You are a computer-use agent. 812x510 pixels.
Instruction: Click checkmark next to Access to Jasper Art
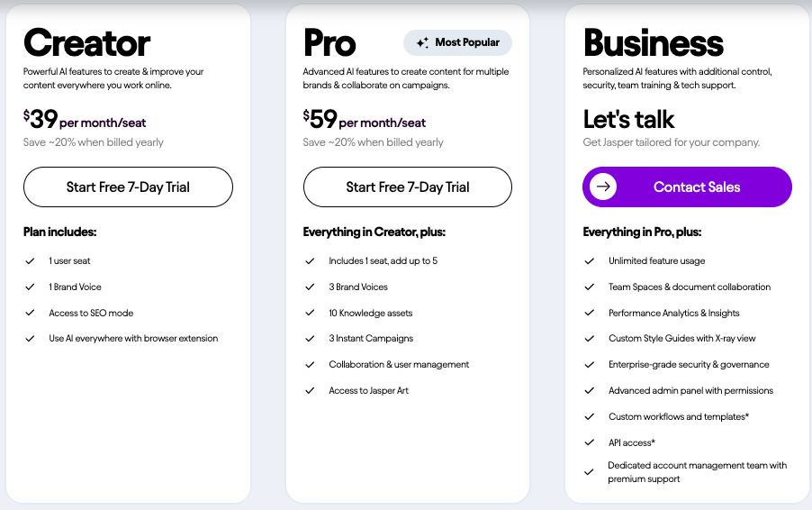pos(310,390)
